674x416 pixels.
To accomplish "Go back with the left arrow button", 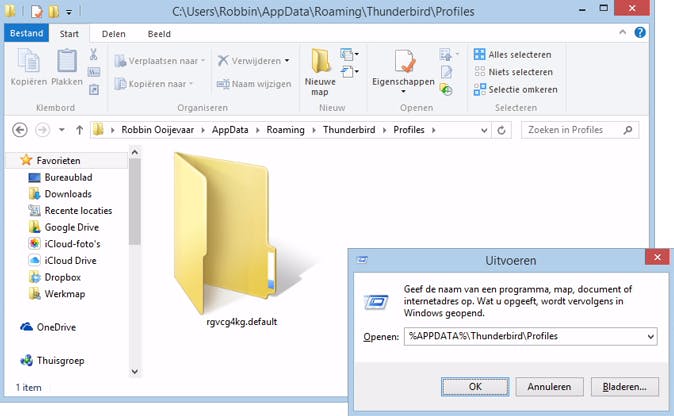I will pyautogui.click(x=20, y=130).
